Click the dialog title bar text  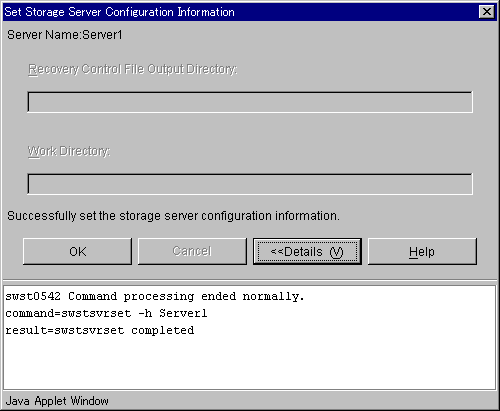(x=119, y=12)
